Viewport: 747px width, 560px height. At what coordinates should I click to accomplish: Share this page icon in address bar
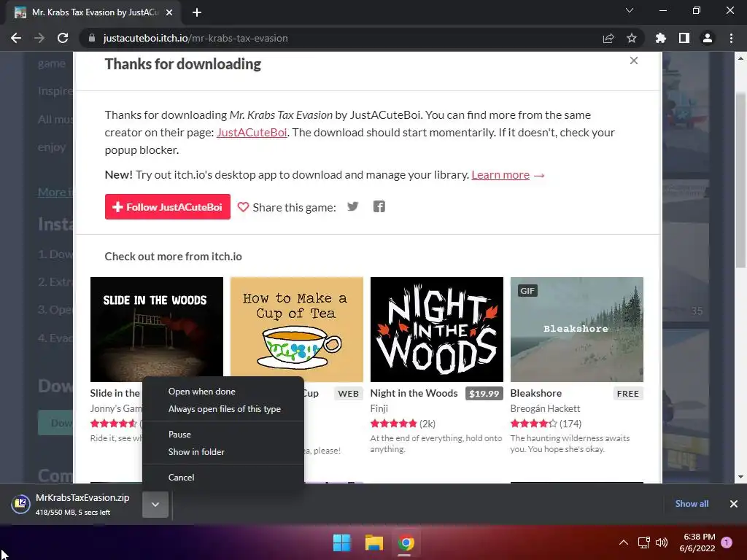pos(608,38)
